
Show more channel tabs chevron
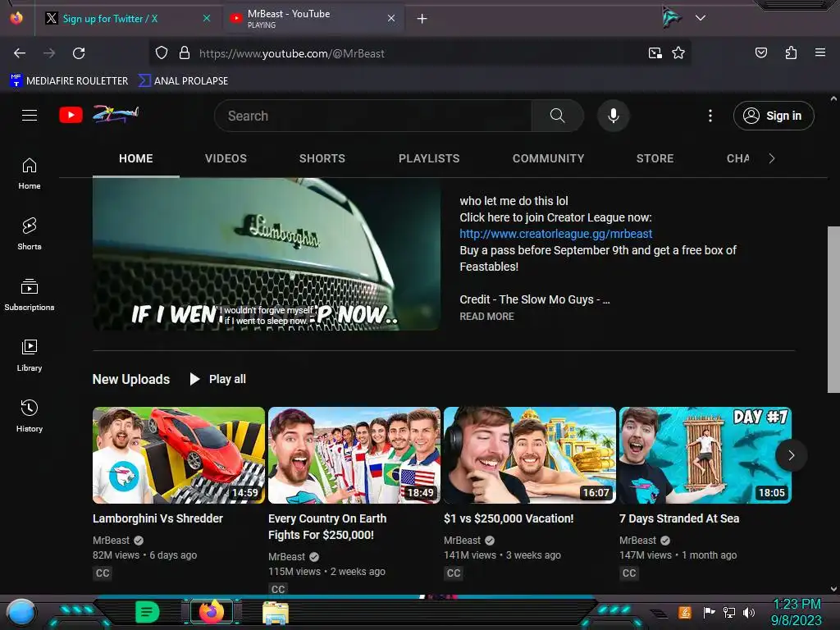coord(771,158)
